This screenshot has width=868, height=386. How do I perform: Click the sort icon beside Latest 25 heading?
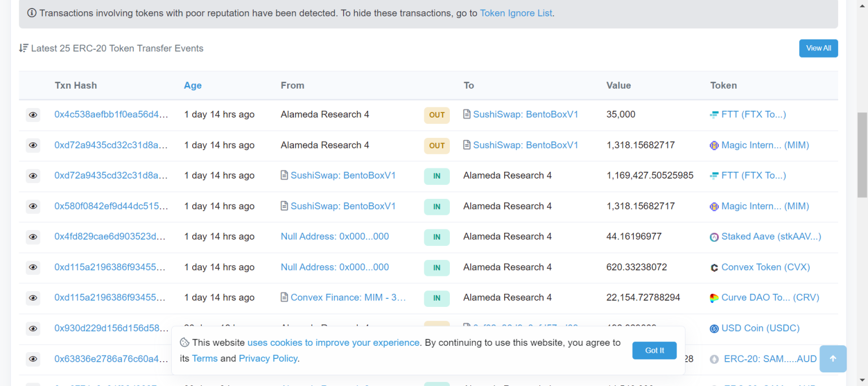pyautogui.click(x=23, y=48)
